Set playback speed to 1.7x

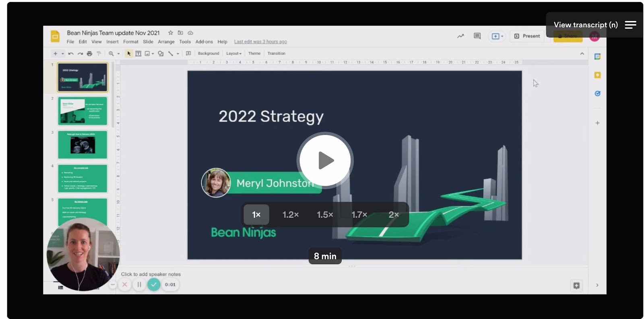(x=359, y=215)
